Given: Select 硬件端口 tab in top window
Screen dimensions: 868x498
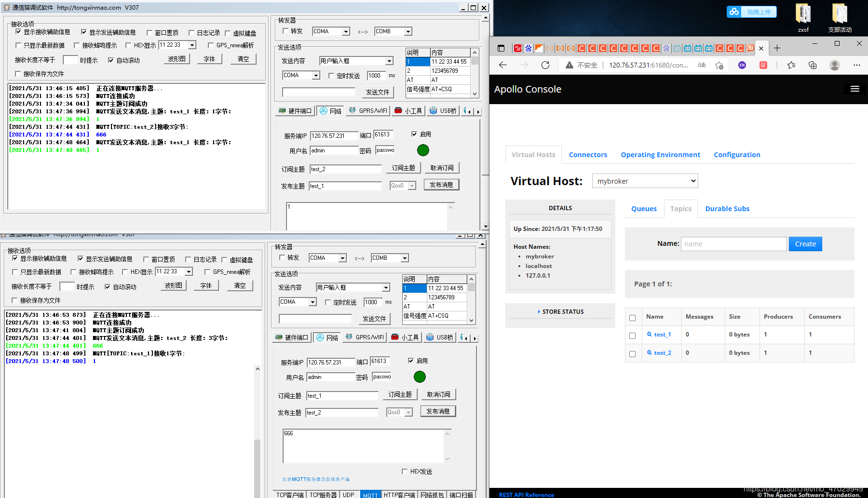Looking at the screenshot, I should tap(295, 111).
